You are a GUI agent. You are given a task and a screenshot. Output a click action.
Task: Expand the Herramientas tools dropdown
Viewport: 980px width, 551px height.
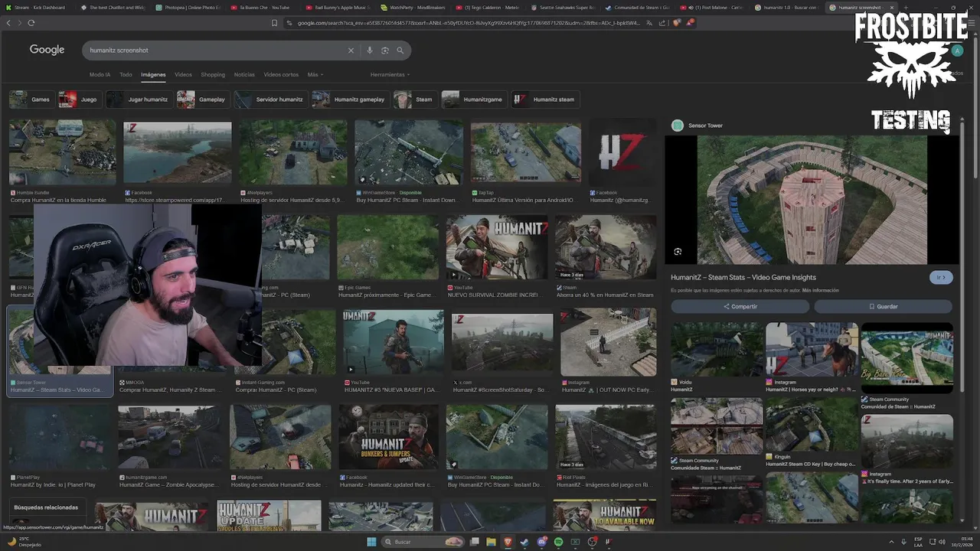(390, 75)
